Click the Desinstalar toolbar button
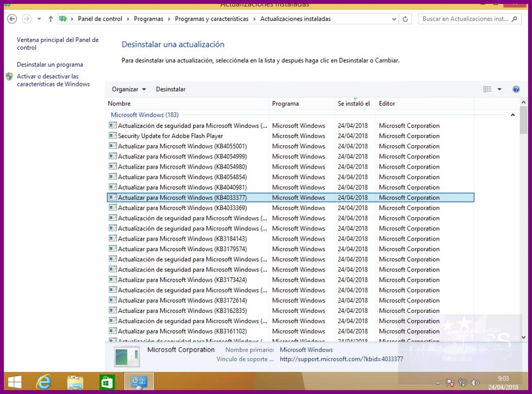The height and width of the screenshot is (394, 532). pyautogui.click(x=171, y=89)
